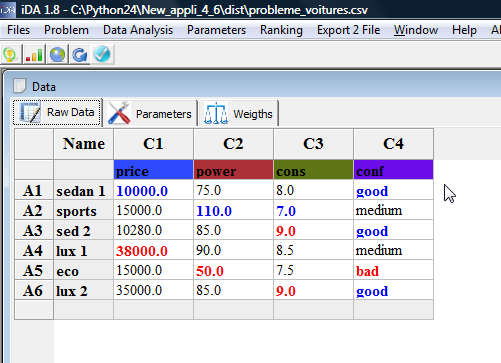Select the C1 column header
Viewport: 501px width, 363px height.
pos(154,144)
